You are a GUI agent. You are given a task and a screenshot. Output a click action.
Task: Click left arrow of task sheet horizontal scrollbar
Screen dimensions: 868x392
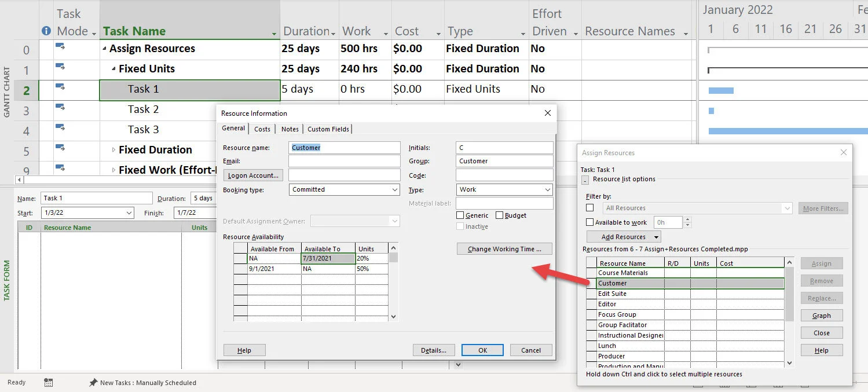[19, 180]
